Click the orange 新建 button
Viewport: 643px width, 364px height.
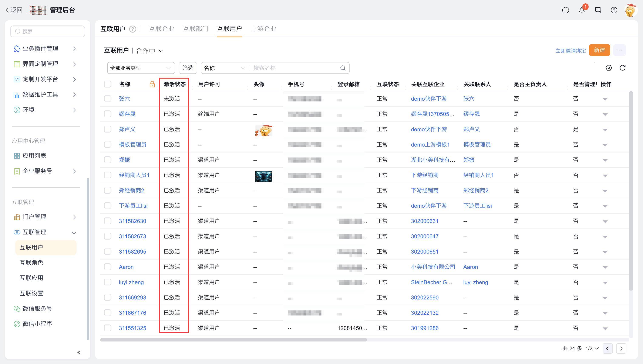pos(599,50)
